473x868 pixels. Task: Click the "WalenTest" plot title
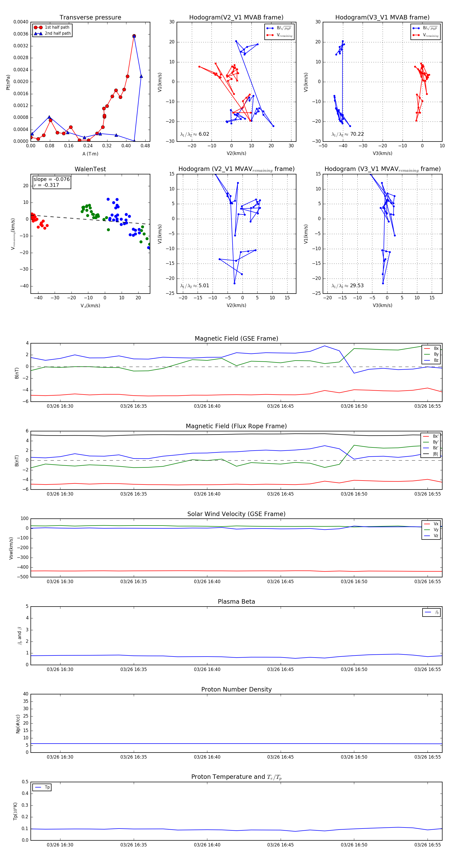90,169
